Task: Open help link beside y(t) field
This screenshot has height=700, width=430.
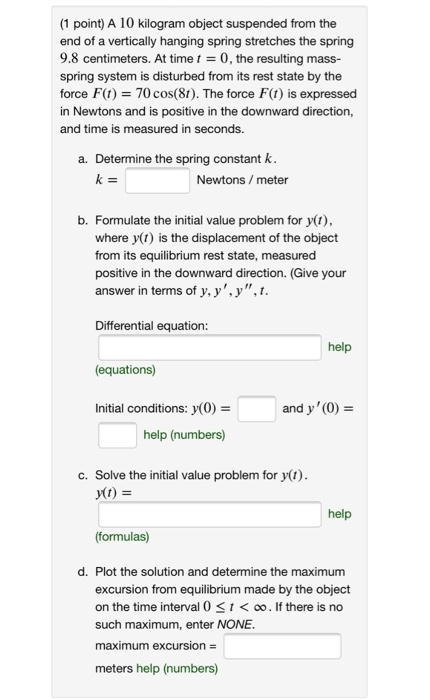Action: coord(339,514)
